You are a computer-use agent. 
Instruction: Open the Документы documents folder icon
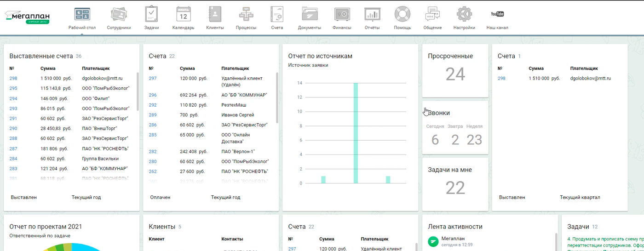coord(310,15)
